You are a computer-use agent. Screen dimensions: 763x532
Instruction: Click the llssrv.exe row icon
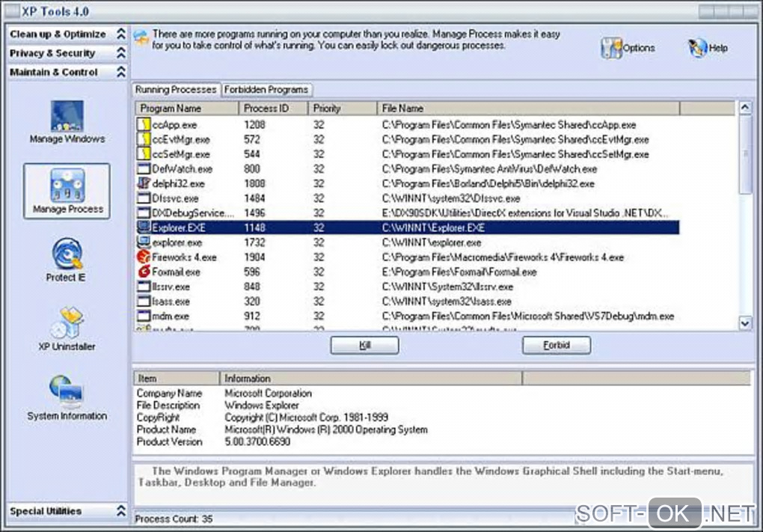[144, 287]
